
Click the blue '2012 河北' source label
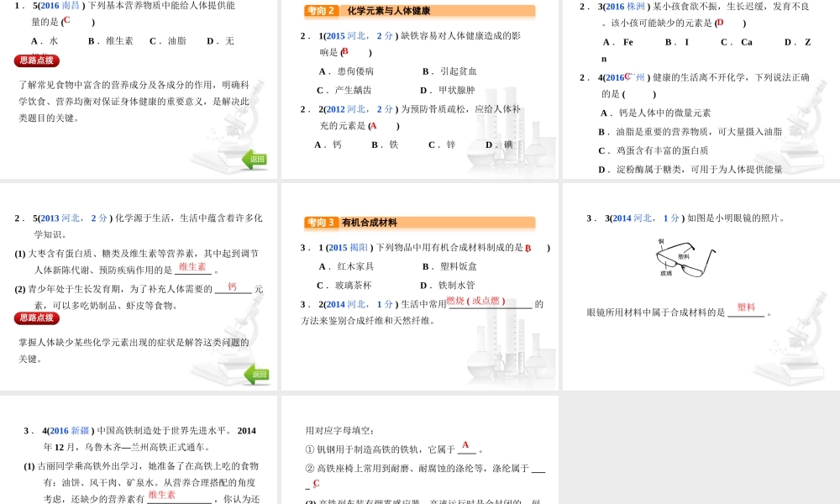coord(345,109)
